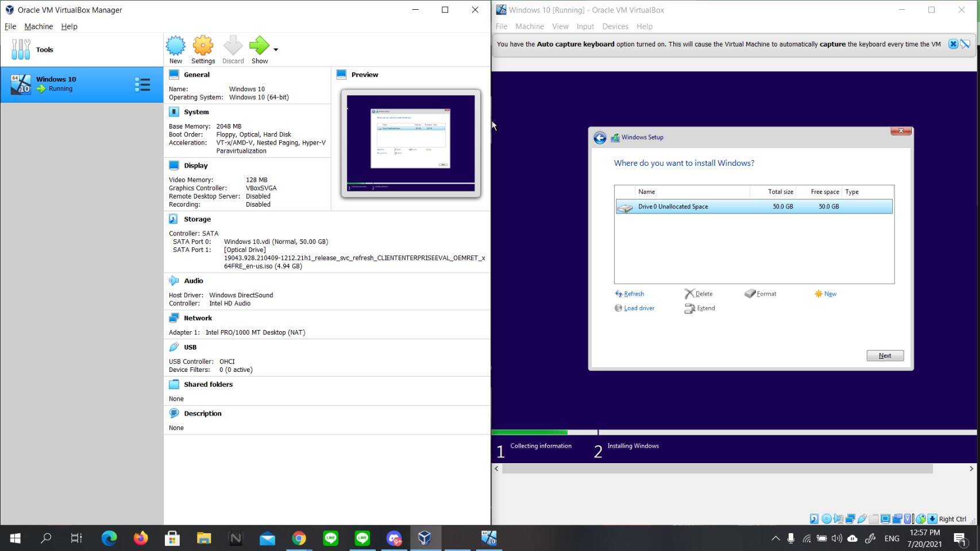
Task: Open Google Chrome from the taskbar
Action: (x=299, y=538)
